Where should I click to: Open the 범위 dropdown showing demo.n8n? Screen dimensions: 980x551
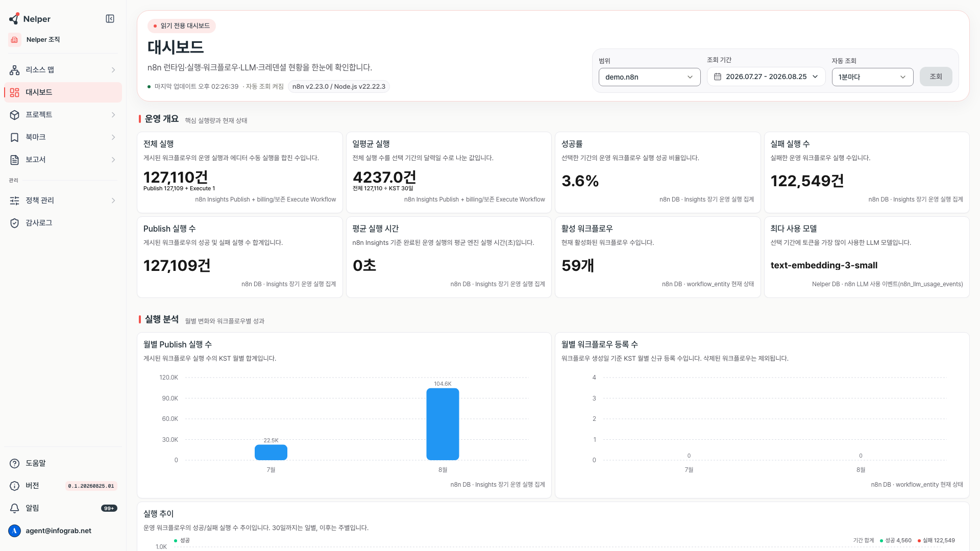pos(649,77)
